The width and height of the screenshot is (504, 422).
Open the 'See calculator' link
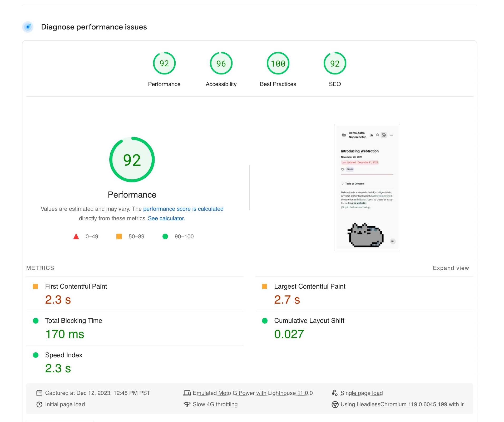click(x=166, y=218)
